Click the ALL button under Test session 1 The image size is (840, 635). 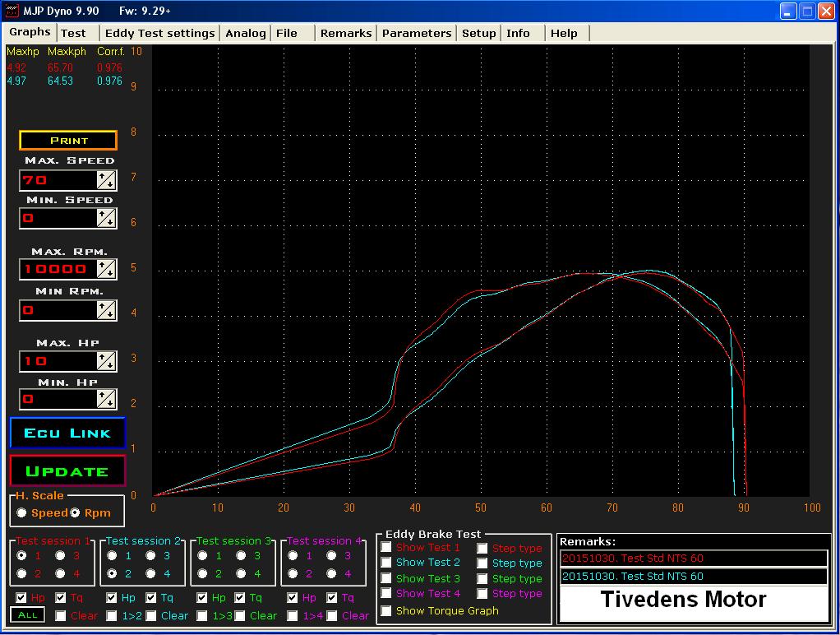click(x=27, y=615)
